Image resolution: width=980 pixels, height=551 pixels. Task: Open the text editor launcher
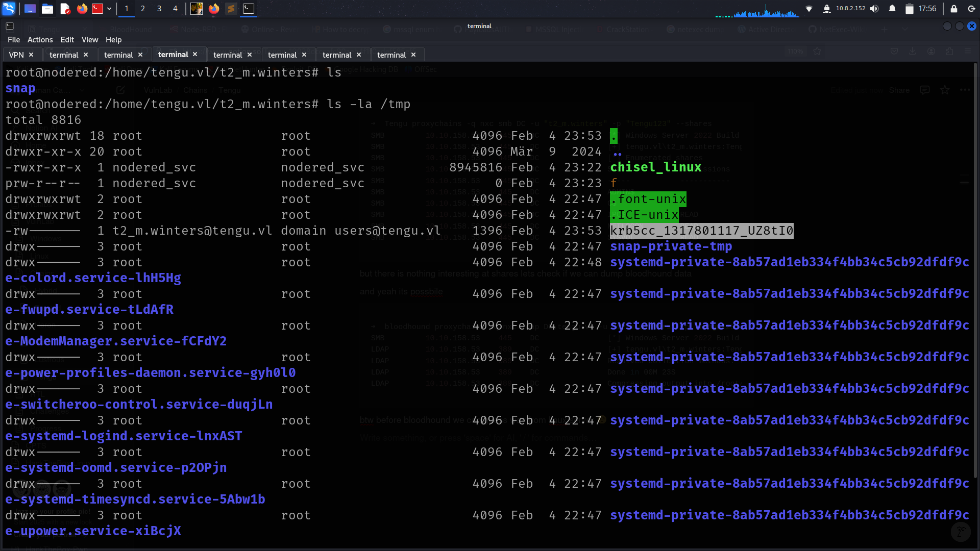65,9
